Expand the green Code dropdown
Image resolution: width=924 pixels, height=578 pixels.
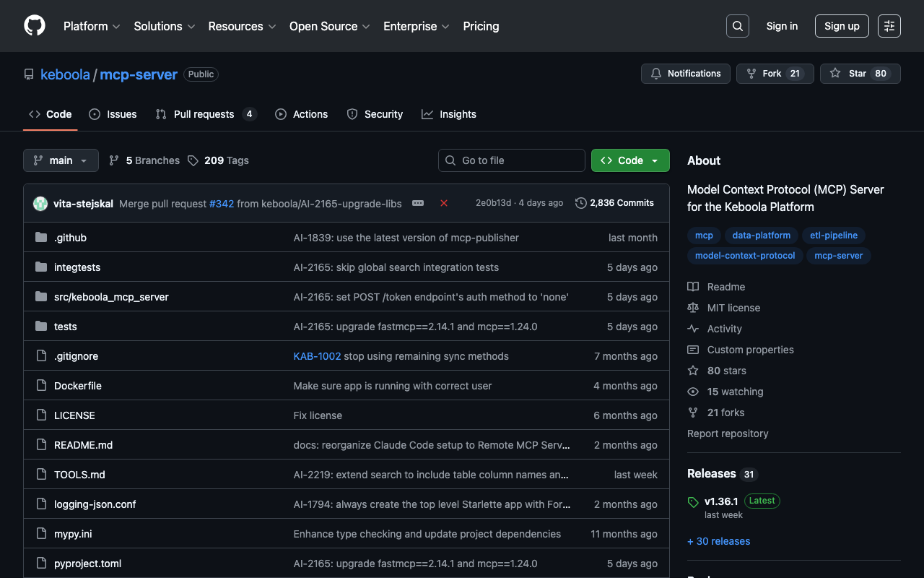tap(629, 160)
